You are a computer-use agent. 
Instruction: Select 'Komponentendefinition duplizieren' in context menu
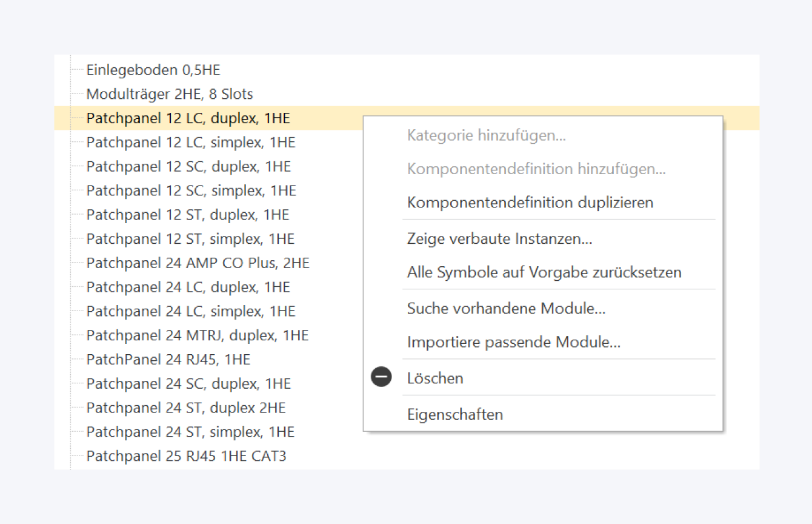[530, 202]
